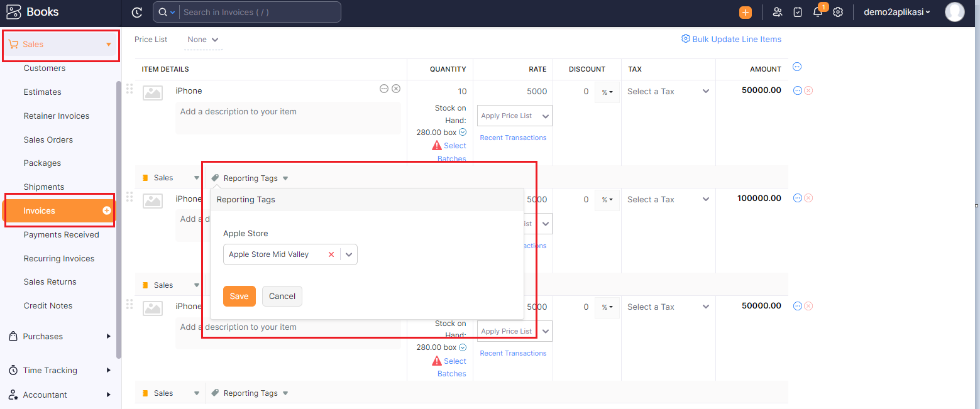Open settings gear icon

[838, 12]
